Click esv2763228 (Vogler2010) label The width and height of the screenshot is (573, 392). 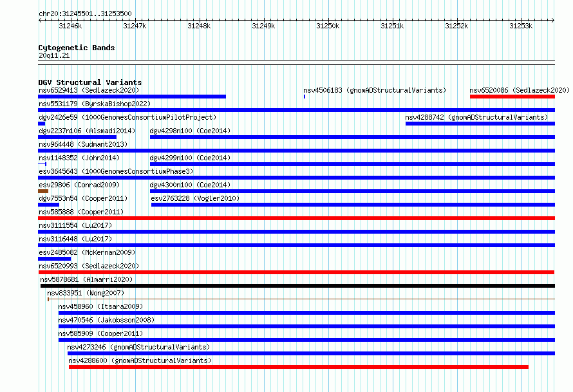pos(195,198)
